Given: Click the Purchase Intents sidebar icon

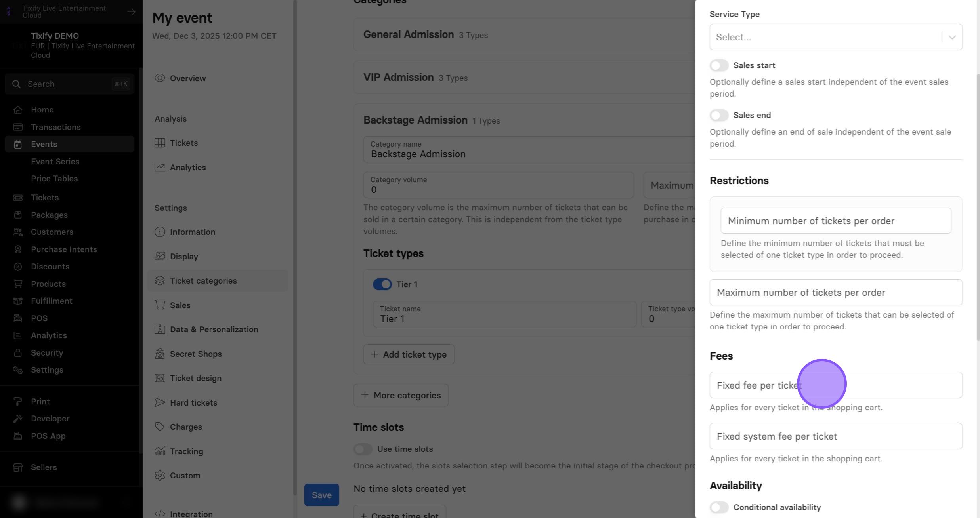Looking at the screenshot, I should (x=18, y=249).
